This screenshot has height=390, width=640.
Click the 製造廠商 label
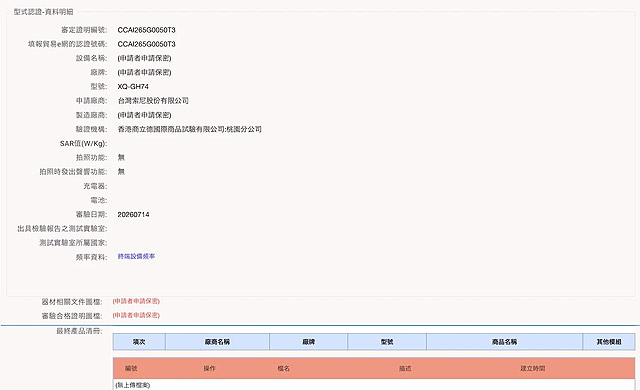click(x=91, y=115)
